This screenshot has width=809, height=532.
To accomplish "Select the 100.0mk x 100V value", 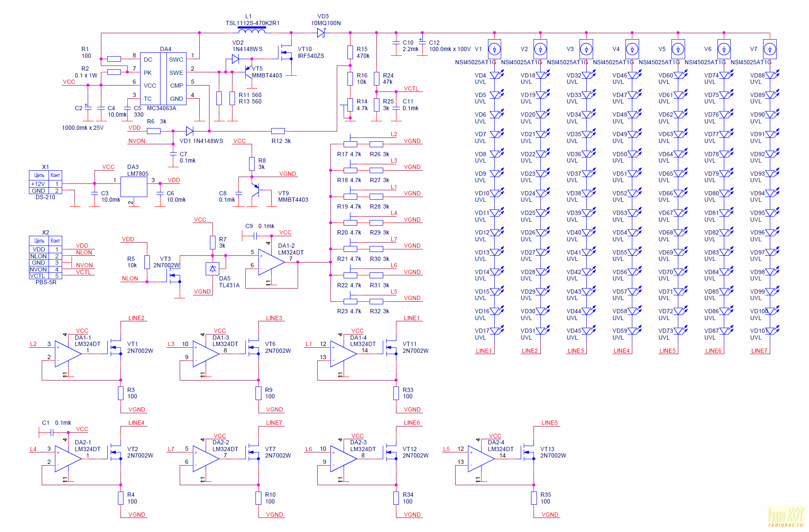I will pyautogui.click(x=450, y=49).
